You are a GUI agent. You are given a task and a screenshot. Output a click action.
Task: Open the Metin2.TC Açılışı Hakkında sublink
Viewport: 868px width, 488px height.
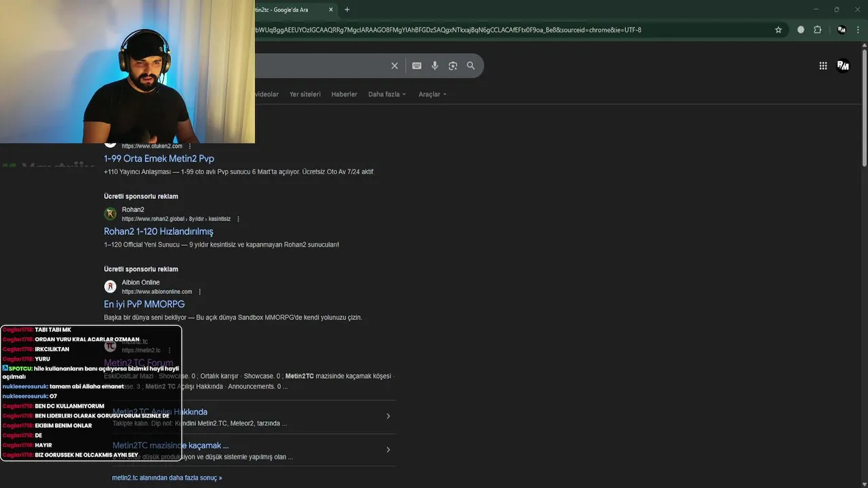[x=160, y=411]
